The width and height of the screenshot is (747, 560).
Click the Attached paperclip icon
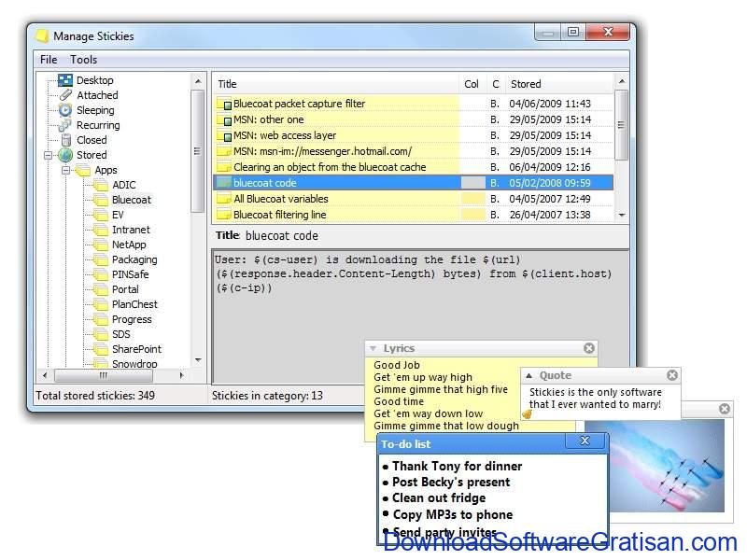(x=65, y=95)
